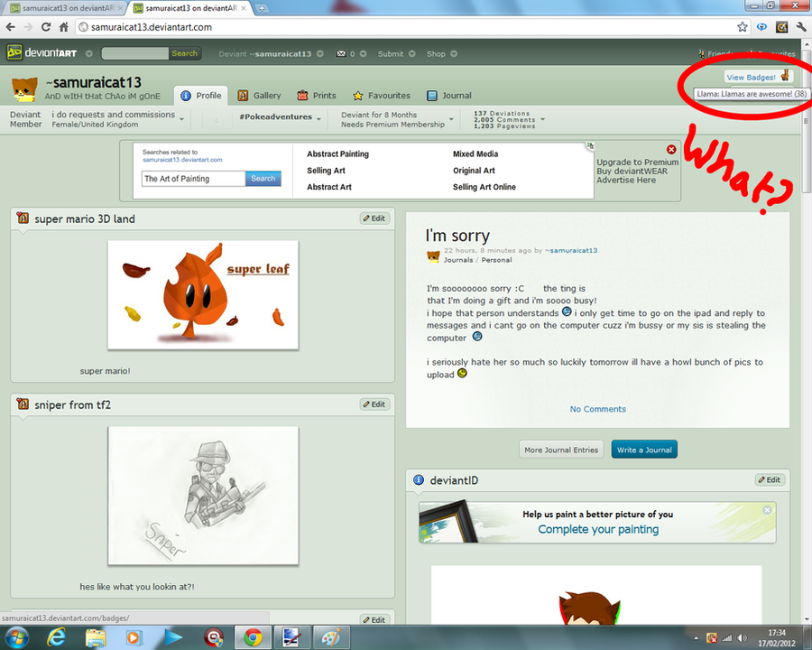Expand the messages dropdown arrow

point(363,53)
